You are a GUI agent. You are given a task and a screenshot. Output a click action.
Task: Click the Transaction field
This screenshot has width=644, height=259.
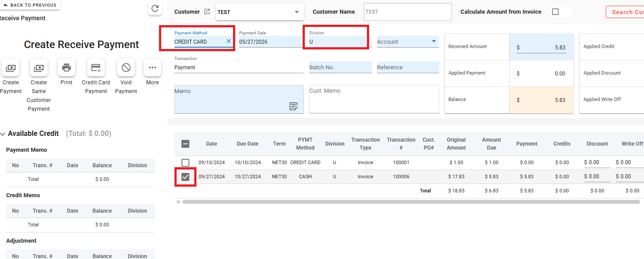239,67
